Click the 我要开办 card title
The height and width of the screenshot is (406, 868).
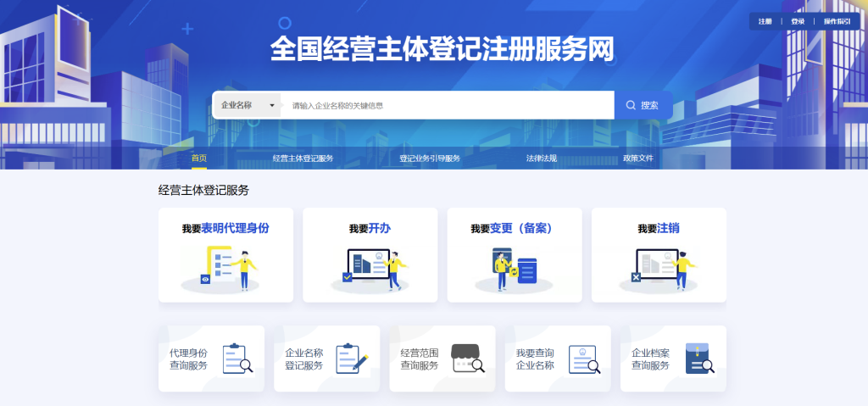370,228
